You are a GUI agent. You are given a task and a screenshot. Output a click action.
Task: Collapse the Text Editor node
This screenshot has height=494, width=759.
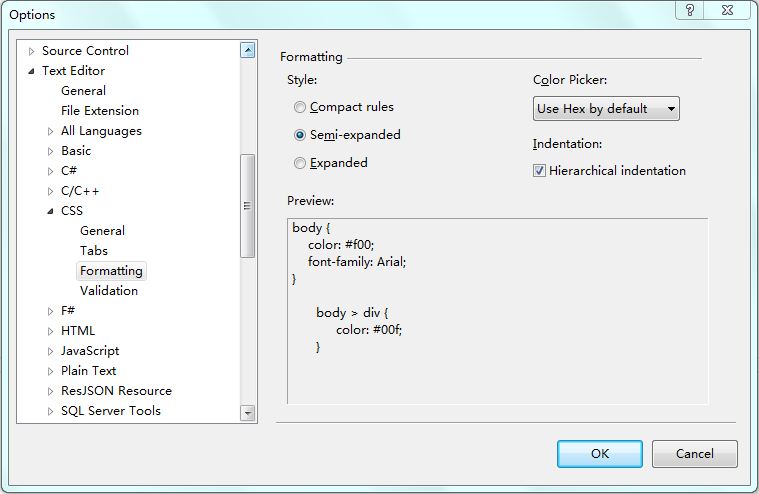(31, 72)
